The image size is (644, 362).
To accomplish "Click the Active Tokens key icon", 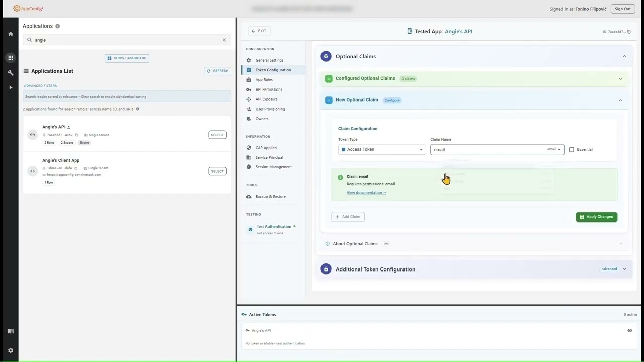I will click(244, 314).
